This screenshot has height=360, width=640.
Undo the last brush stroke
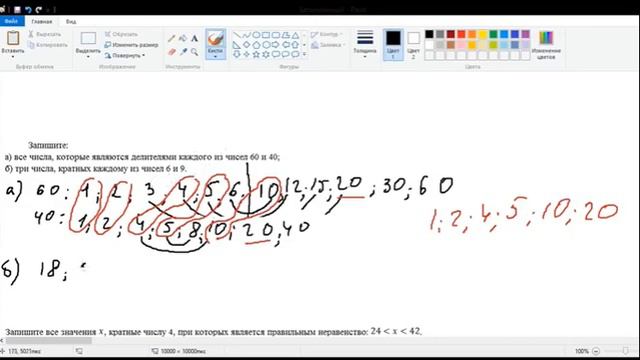[28, 9]
